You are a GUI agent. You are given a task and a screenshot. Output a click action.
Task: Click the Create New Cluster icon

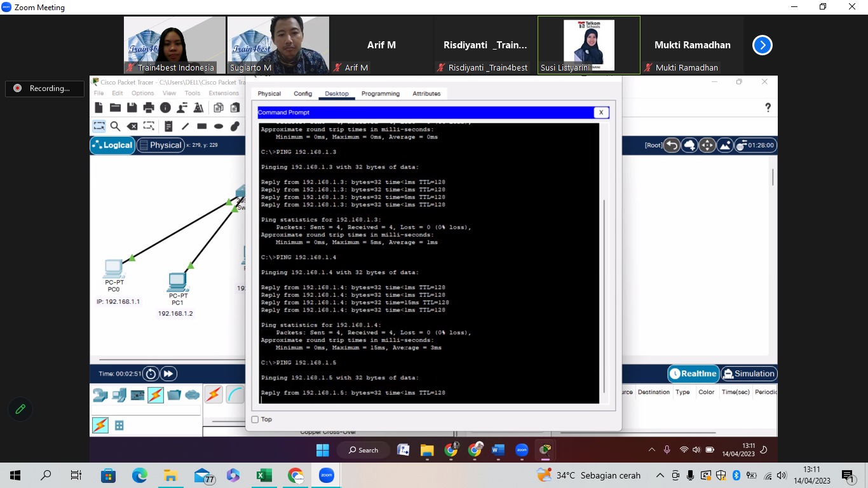point(689,146)
